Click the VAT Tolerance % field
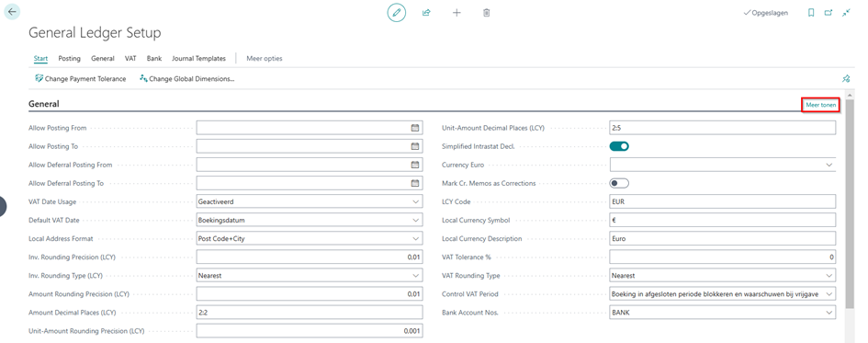Image resolution: width=868 pixels, height=343 pixels. 722,257
